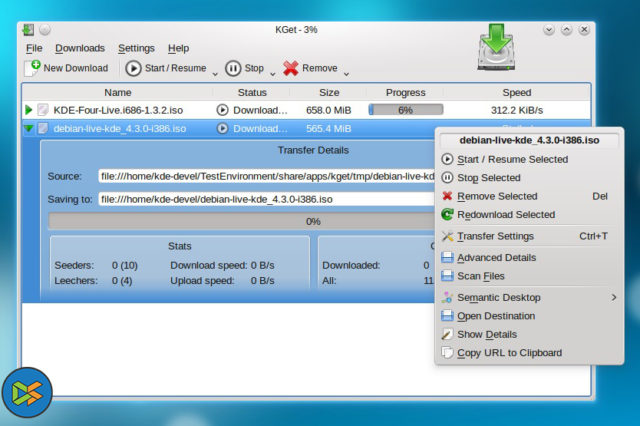Open Transfer Settings in context menu

point(495,237)
